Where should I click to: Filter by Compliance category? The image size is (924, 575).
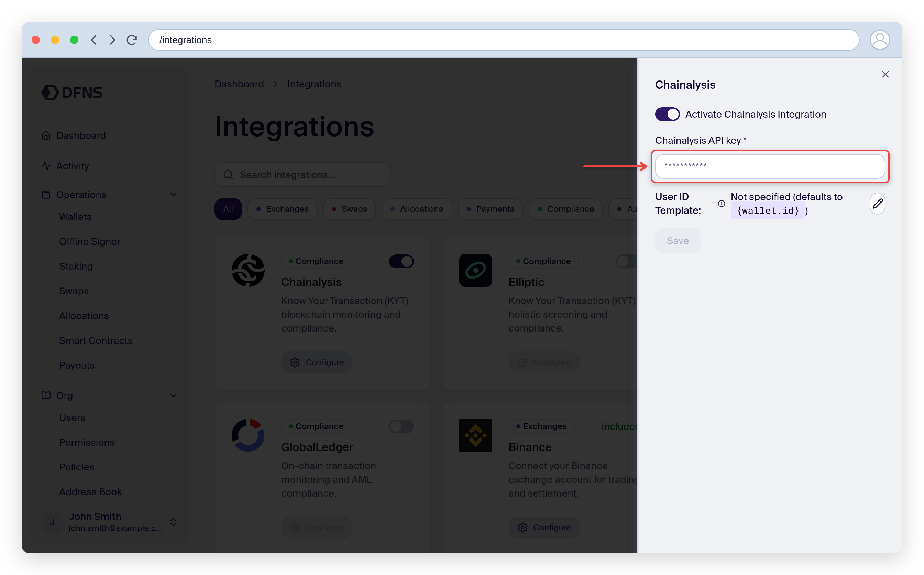coord(565,209)
